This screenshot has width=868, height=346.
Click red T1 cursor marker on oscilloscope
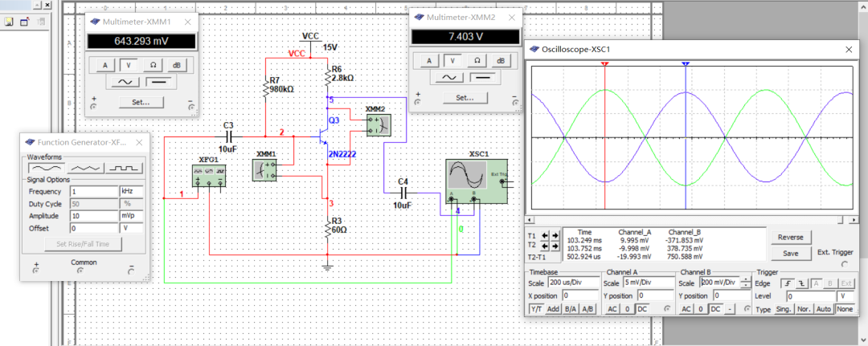604,64
